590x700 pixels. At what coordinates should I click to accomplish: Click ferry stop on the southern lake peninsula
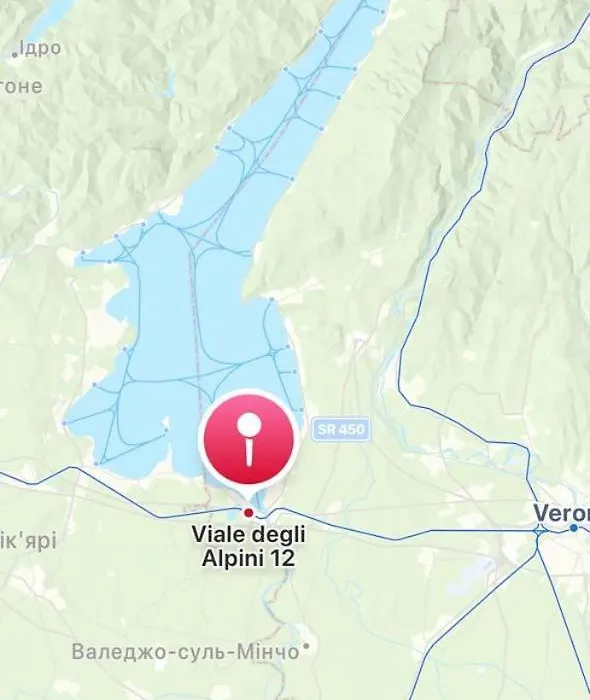pyautogui.click(x=166, y=431)
